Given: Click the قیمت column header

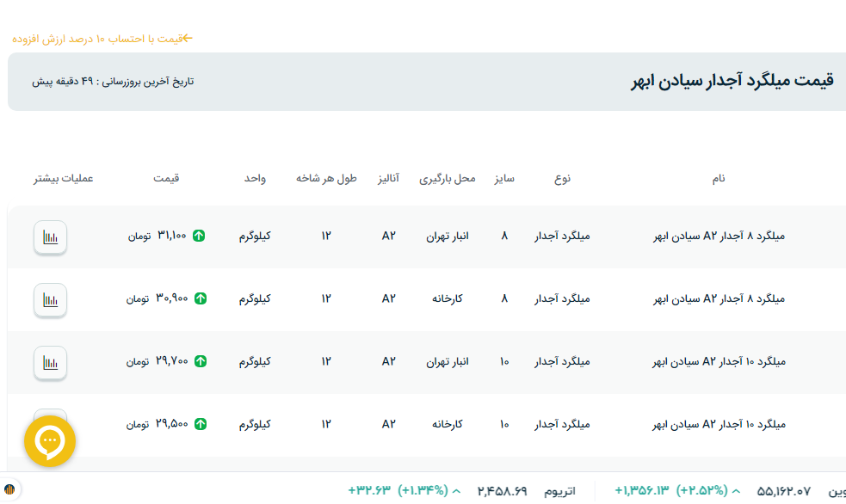Looking at the screenshot, I should coord(166,178).
